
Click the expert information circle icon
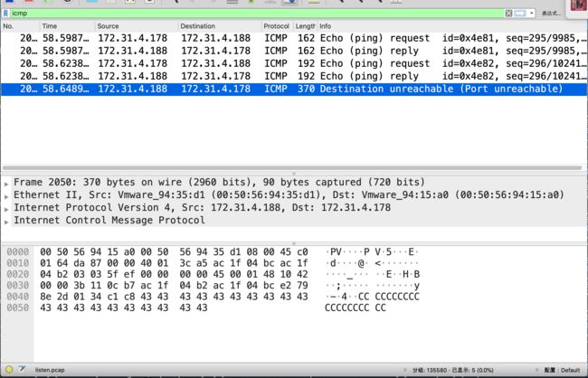(7, 371)
